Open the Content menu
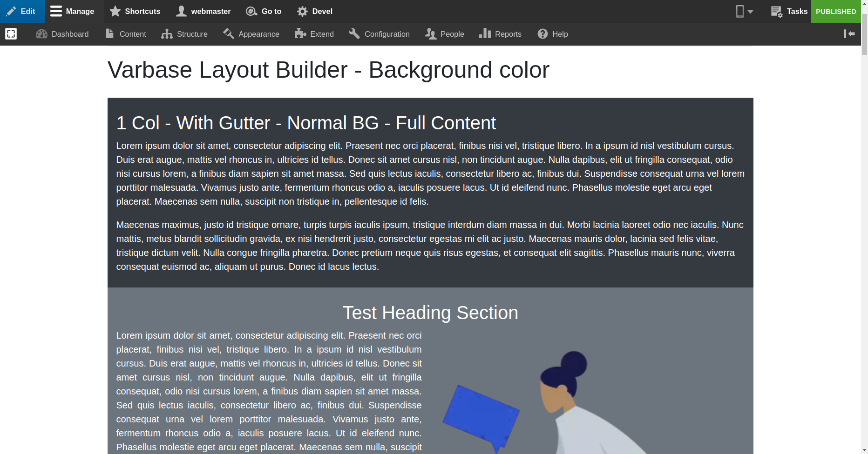The width and height of the screenshot is (868, 454). [x=126, y=33]
